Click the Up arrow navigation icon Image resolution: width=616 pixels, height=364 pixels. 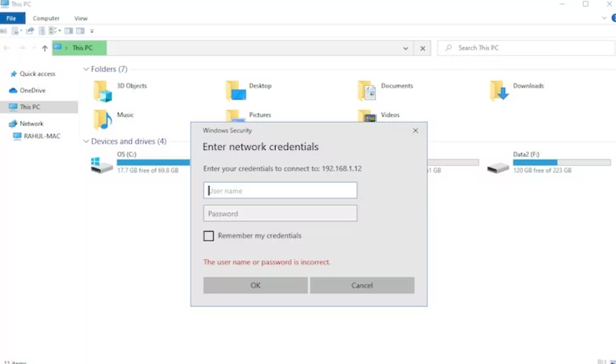coord(45,48)
